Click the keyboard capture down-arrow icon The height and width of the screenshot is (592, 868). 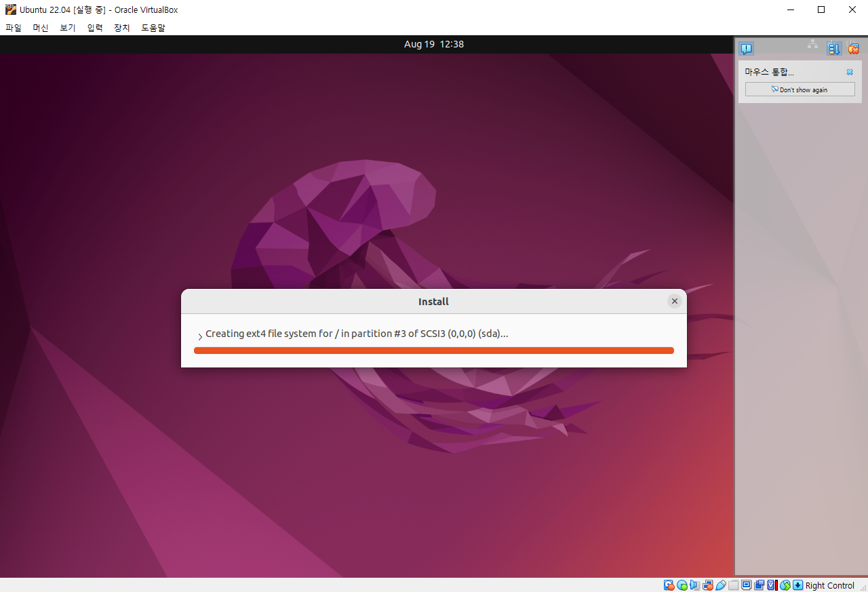pos(797,585)
